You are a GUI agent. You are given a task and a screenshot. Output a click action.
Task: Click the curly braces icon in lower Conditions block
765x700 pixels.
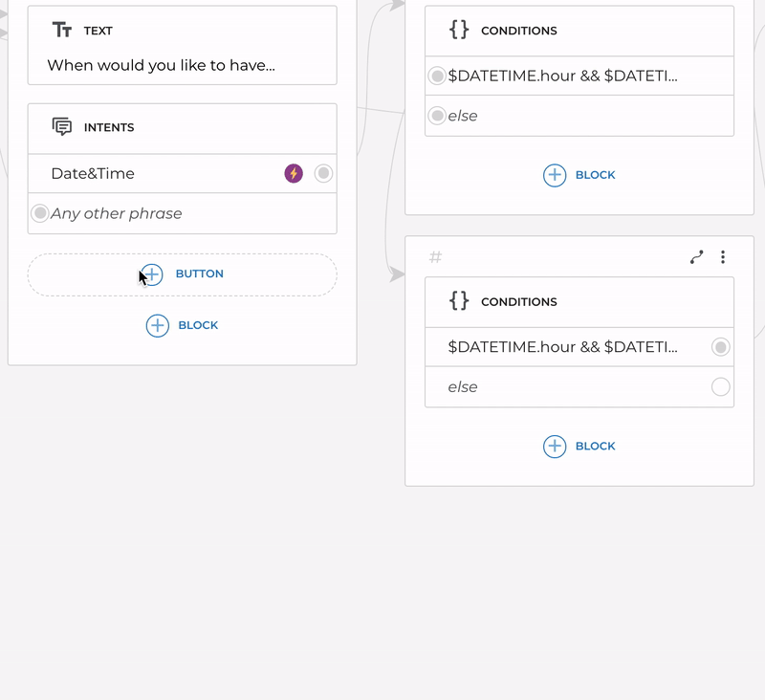(x=459, y=300)
